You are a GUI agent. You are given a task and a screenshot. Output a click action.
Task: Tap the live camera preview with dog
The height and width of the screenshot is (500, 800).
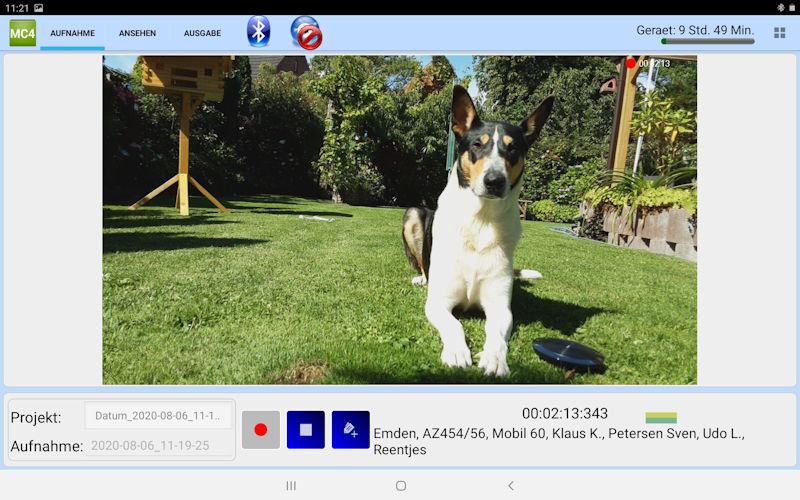(x=400, y=220)
